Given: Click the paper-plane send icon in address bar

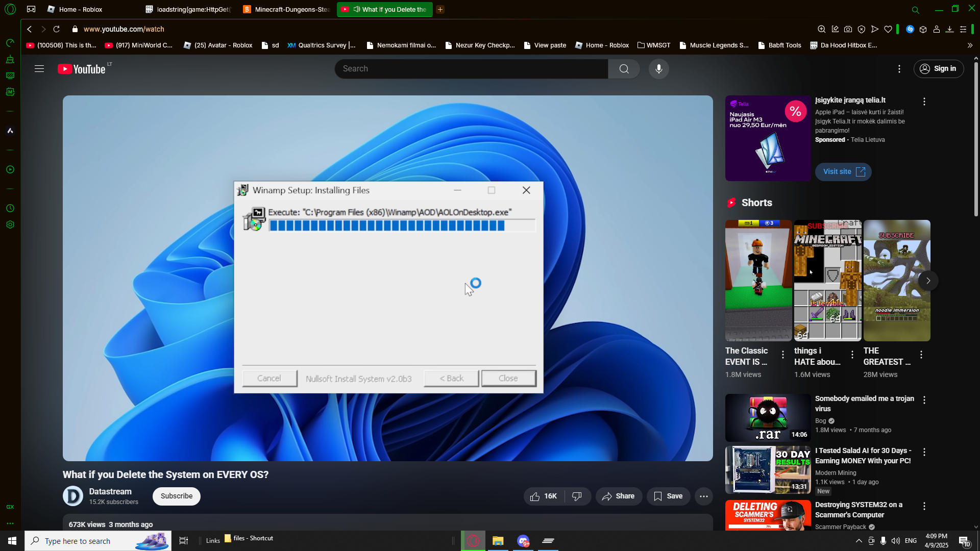Looking at the screenshot, I should coord(875,29).
